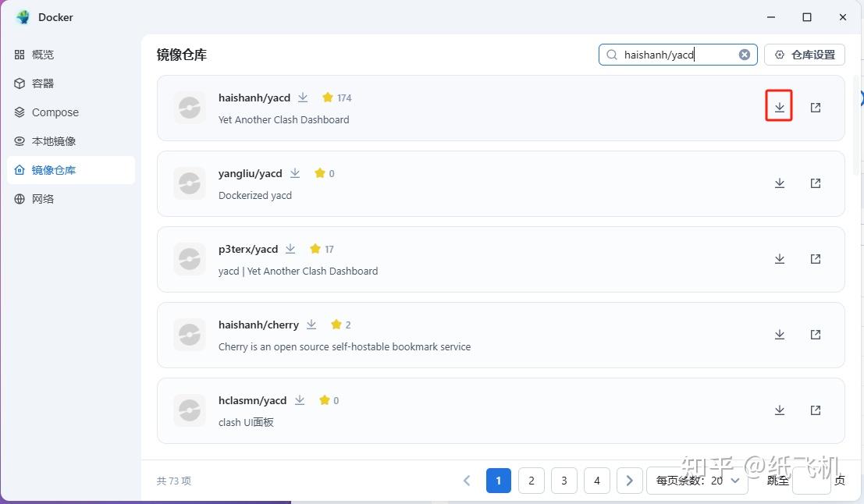Image resolution: width=864 pixels, height=504 pixels.
Task: Open haishanh/yacd on Docker Hub
Action: [815, 107]
